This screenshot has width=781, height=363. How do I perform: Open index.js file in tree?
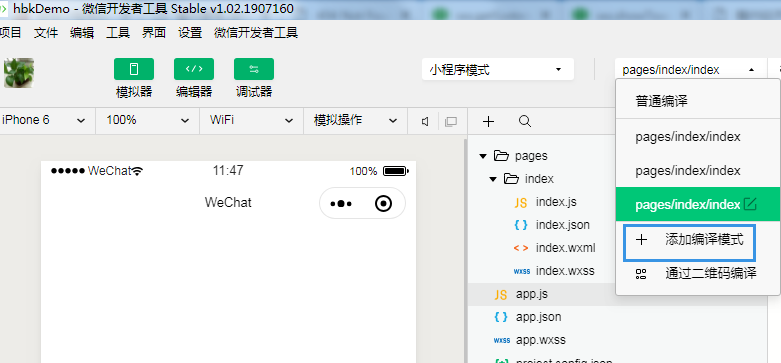click(556, 202)
